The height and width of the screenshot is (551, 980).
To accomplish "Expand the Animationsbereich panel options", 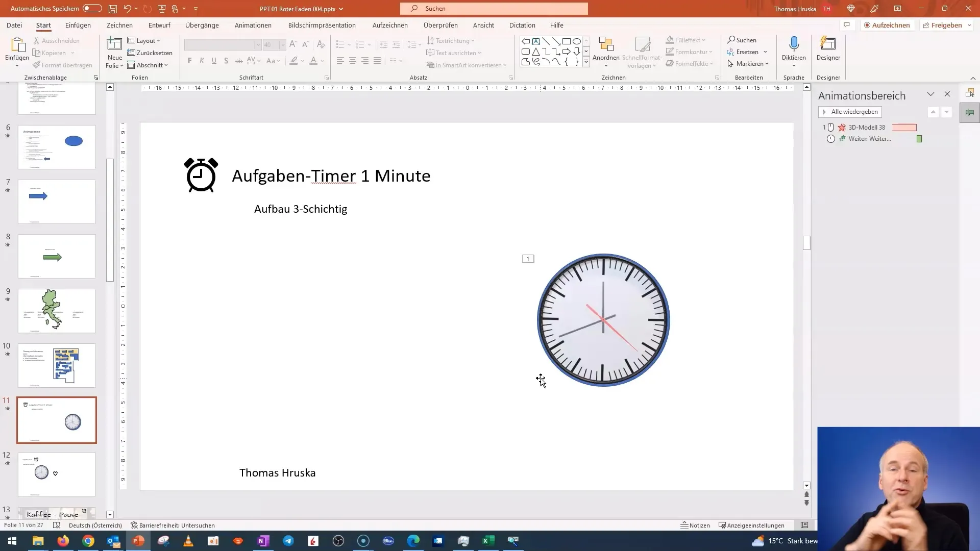I will point(931,93).
